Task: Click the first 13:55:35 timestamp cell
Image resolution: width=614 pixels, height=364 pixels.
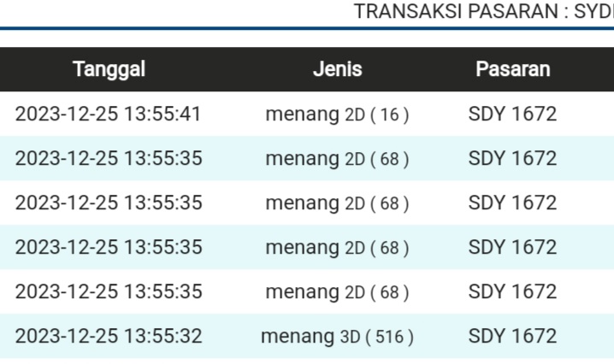Action: coord(109,158)
